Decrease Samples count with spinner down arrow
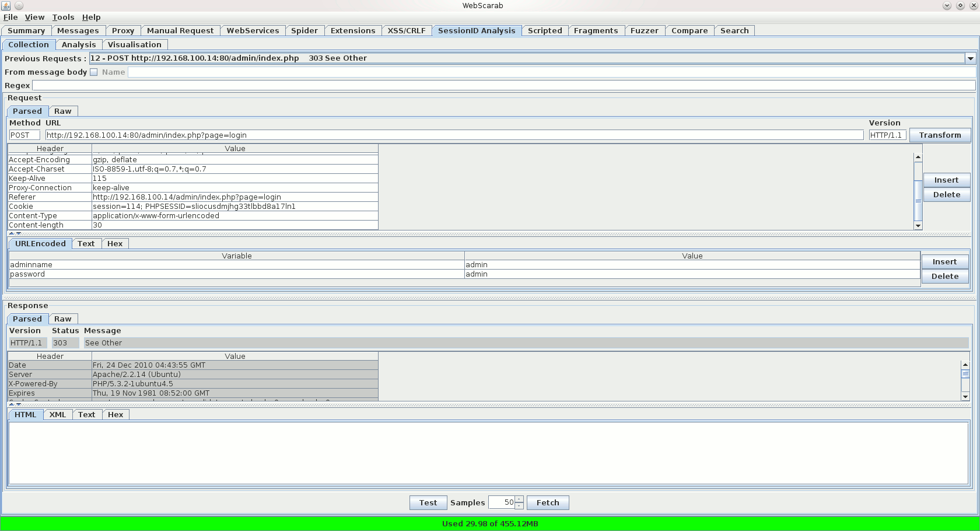Screen dimensions: 980x531 (x=519, y=506)
